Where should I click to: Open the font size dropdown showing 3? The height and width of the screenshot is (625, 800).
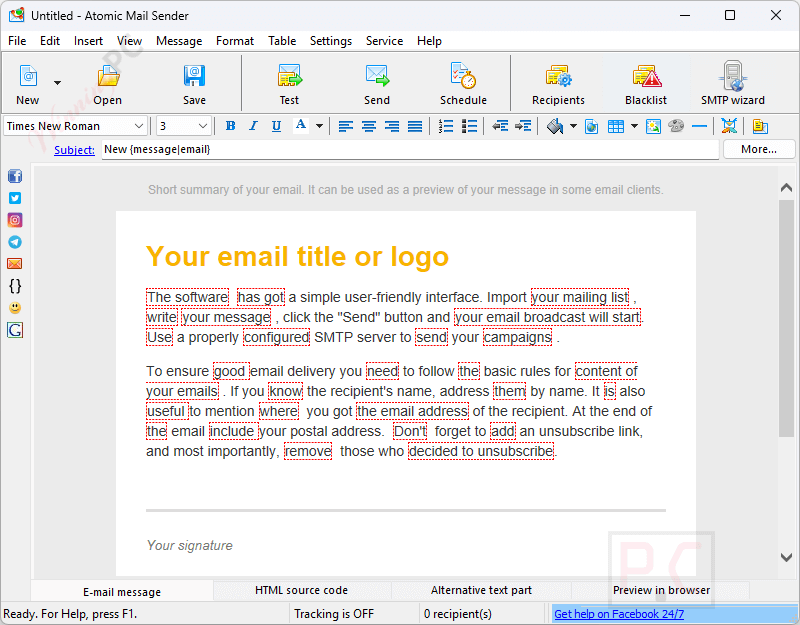(203, 126)
